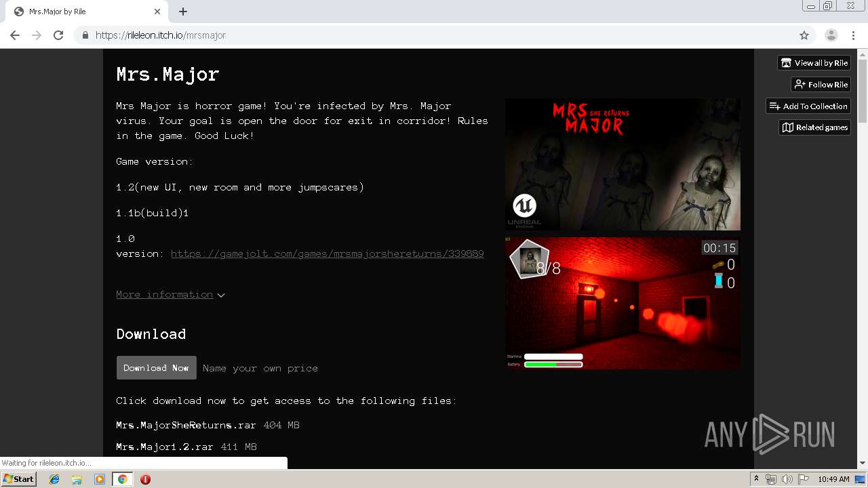Click the Mrs.Major1.2.rar file name
This screenshot has width=868, height=488.
[x=165, y=447]
